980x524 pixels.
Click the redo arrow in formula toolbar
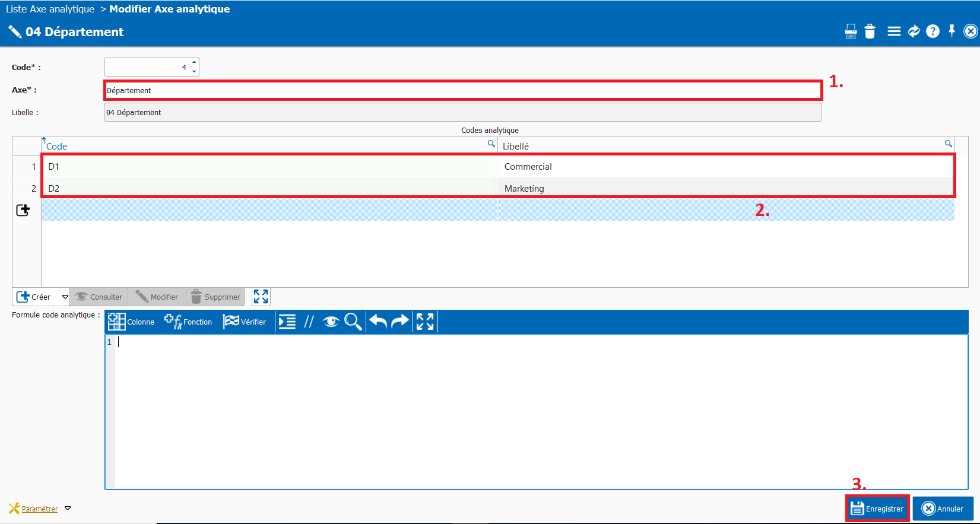coord(400,322)
